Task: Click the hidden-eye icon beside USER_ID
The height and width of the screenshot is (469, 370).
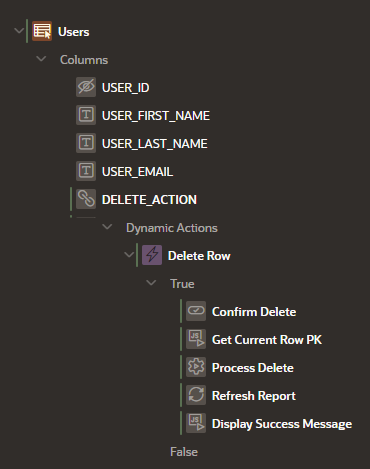Action: (86, 87)
